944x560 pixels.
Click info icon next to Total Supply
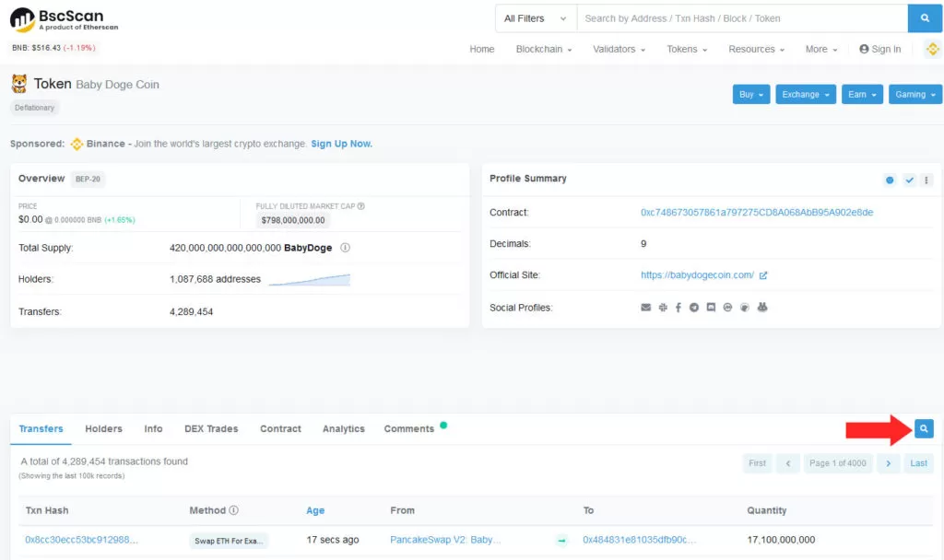[x=345, y=248]
